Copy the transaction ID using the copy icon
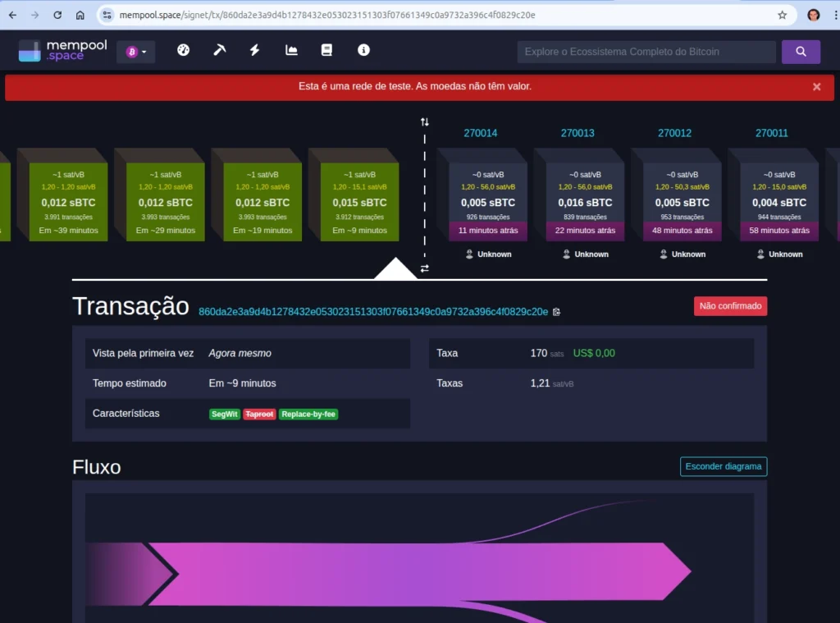The image size is (840, 623). tap(557, 312)
